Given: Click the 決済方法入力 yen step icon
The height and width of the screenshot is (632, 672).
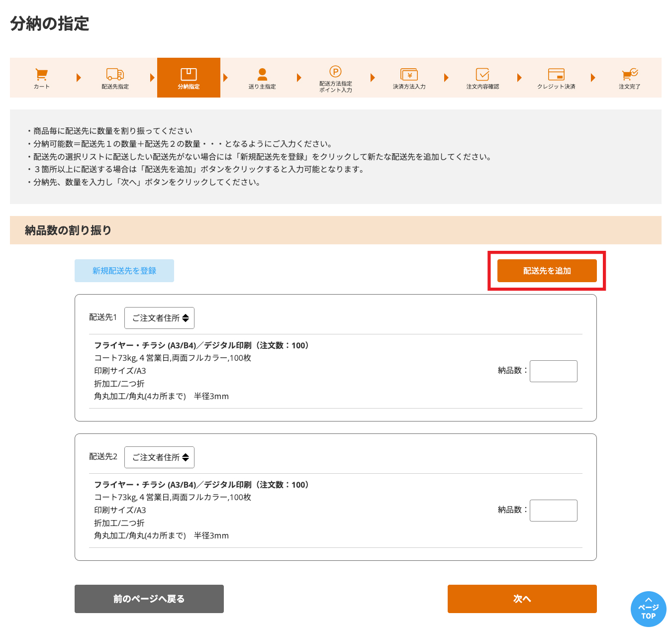Looking at the screenshot, I should pyautogui.click(x=409, y=75).
